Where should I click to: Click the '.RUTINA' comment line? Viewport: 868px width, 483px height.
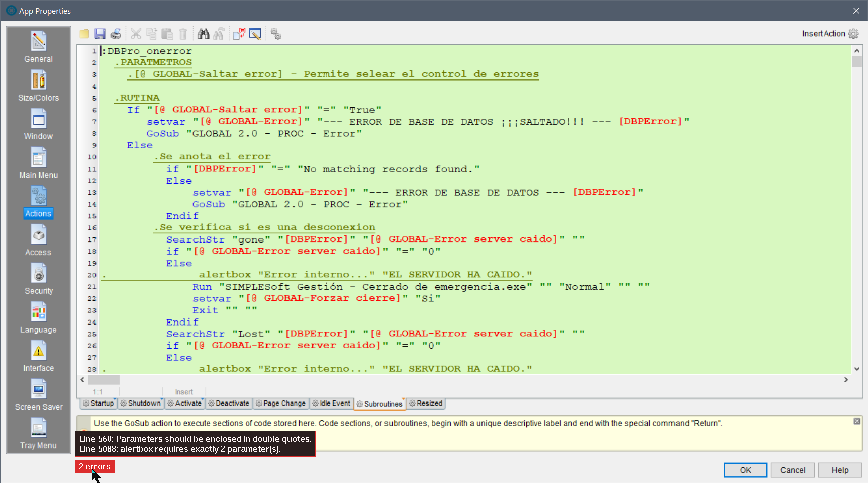click(137, 98)
